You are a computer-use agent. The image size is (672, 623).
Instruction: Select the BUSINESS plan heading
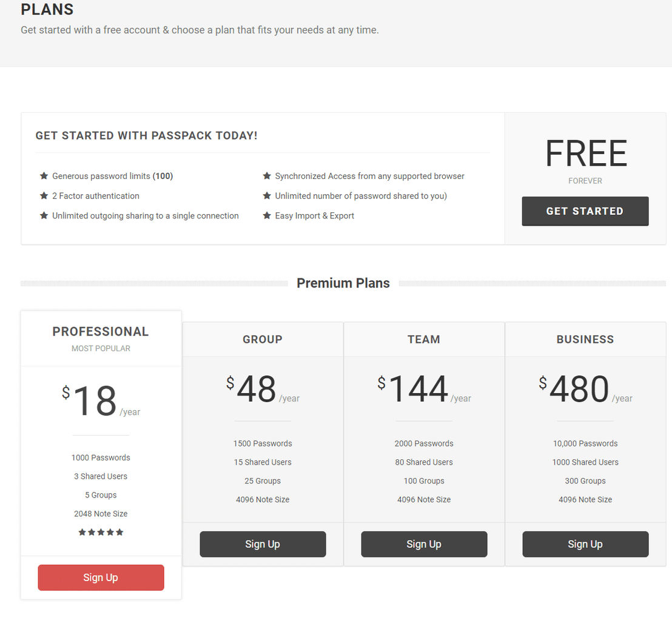coord(585,339)
